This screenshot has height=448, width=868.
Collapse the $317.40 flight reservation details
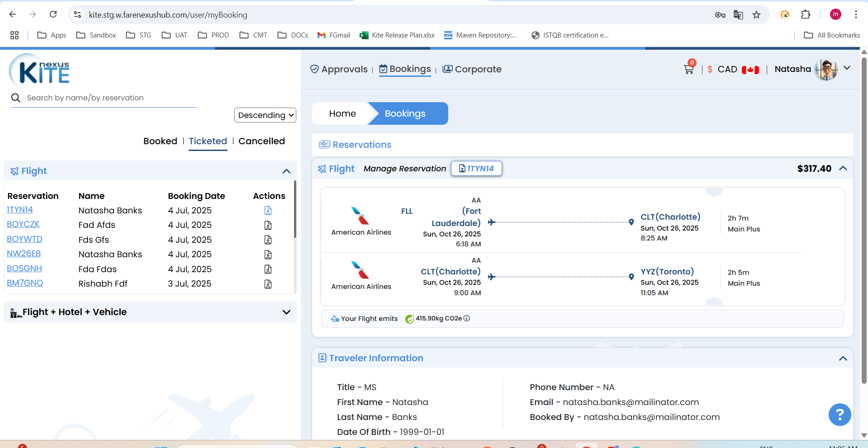pyautogui.click(x=843, y=168)
